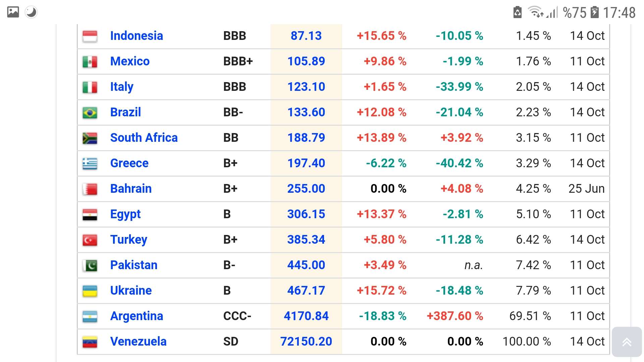The width and height of the screenshot is (644, 362).
Task: Click the Argentina flag icon
Action: point(90,316)
